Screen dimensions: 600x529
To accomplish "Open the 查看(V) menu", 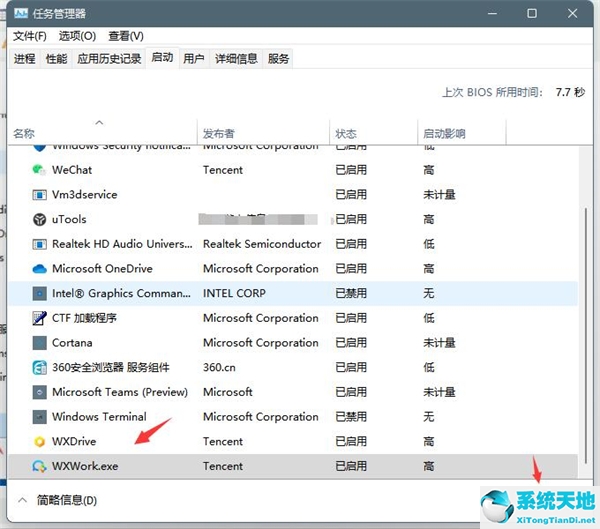I will pyautogui.click(x=126, y=36).
